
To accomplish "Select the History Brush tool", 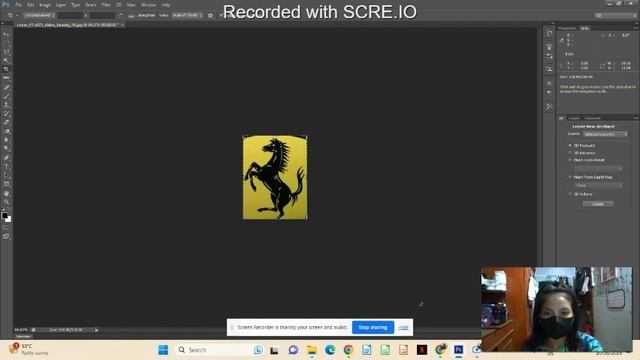I will tap(6, 114).
